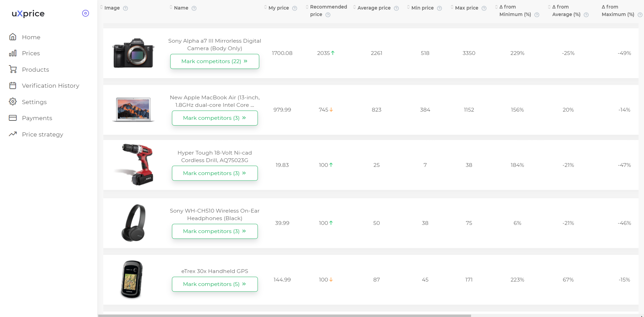Click help icon beside Δ from Average header
This screenshot has height=317, width=644.
pos(586,15)
